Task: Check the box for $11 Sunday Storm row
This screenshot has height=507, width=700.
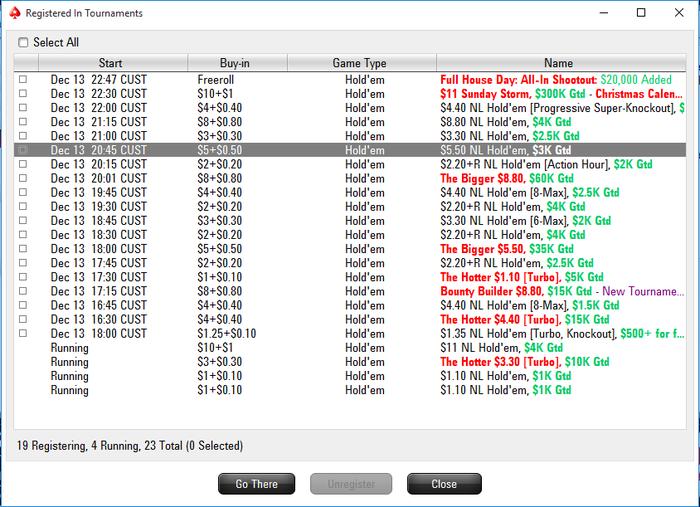Action: [23, 94]
